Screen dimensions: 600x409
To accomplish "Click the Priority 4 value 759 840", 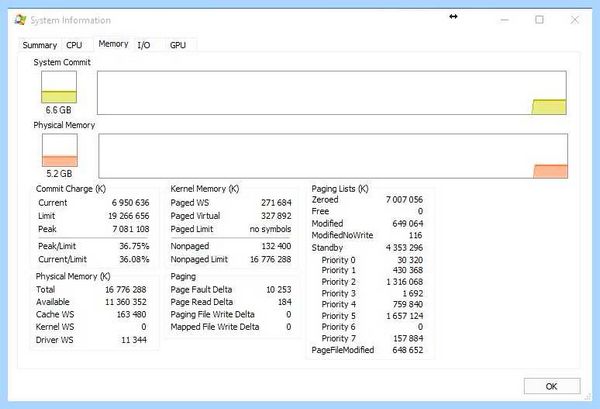I will [x=408, y=305].
